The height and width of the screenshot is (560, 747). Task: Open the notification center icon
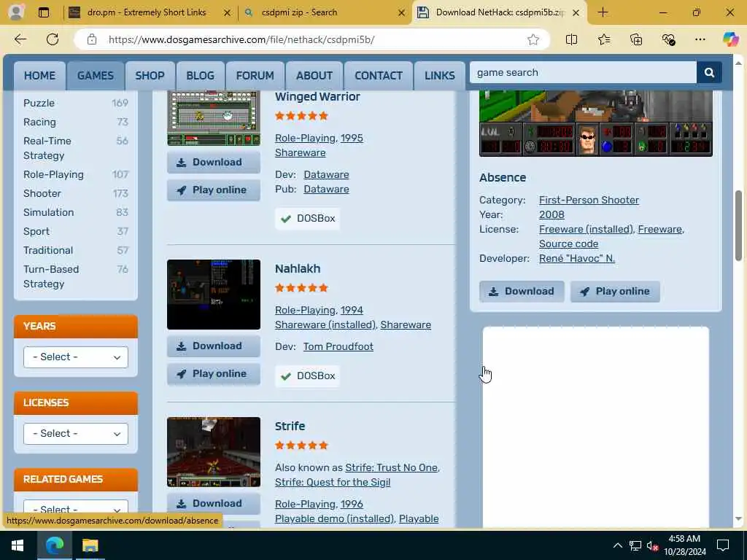(x=723, y=545)
